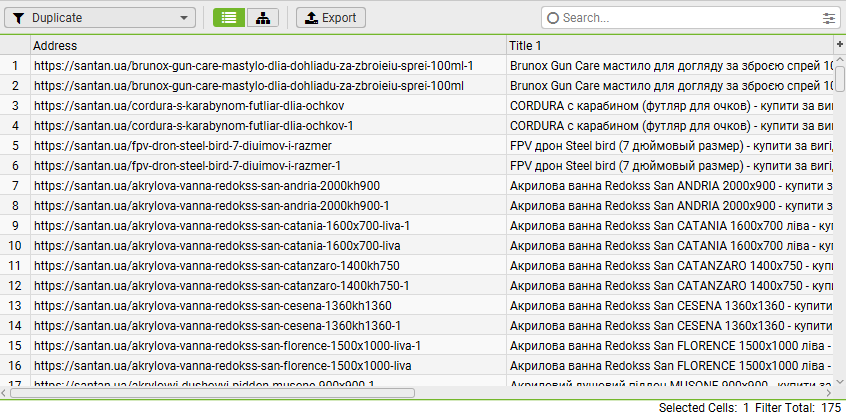Open the Duplicate filter dropdown
The height and width of the screenshot is (415, 846).
tap(101, 18)
